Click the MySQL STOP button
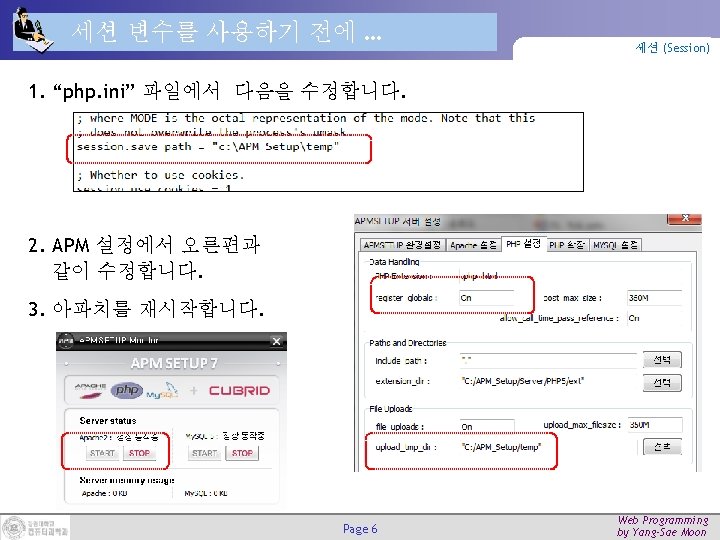This screenshot has width=720, height=540. (242, 453)
